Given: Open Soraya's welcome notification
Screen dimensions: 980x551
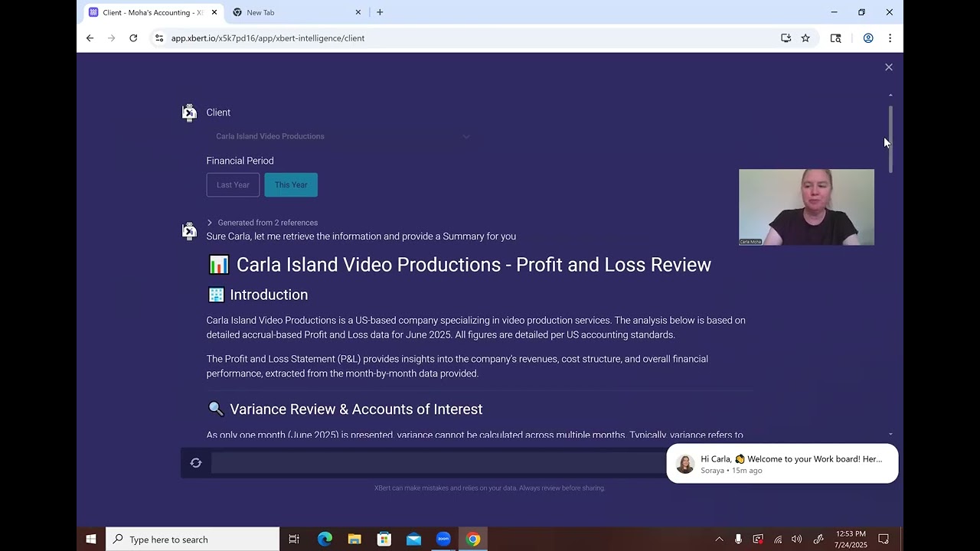Looking at the screenshot, I should pos(782,464).
